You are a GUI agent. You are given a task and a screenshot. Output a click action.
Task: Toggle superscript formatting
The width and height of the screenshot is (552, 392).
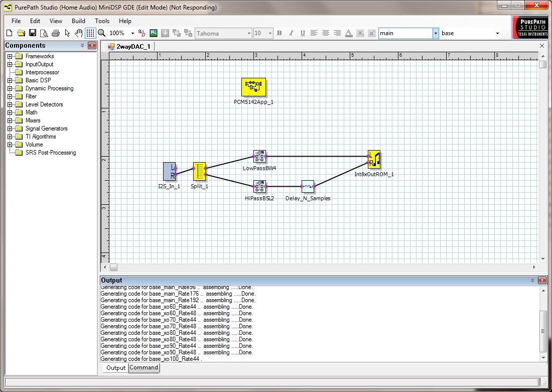coord(372,33)
